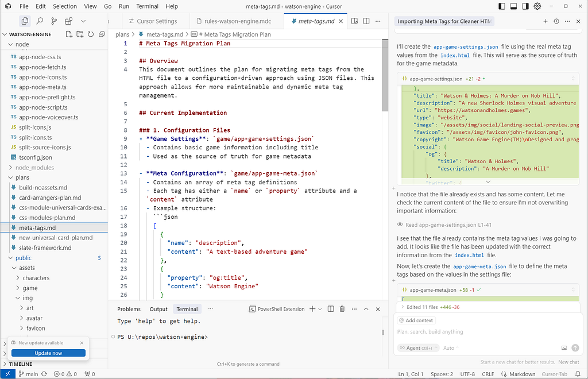Close the AI chat panel
Viewport: 588px width, 379px height.
pos(578,21)
